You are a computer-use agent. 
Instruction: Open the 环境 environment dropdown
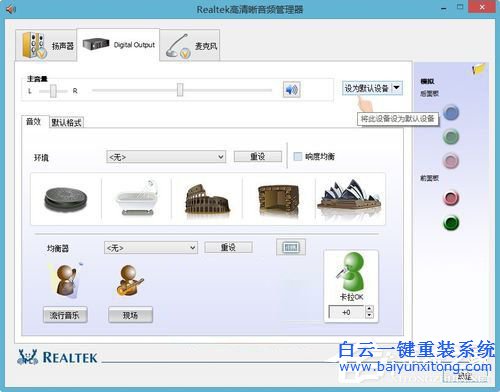(x=166, y=157)
